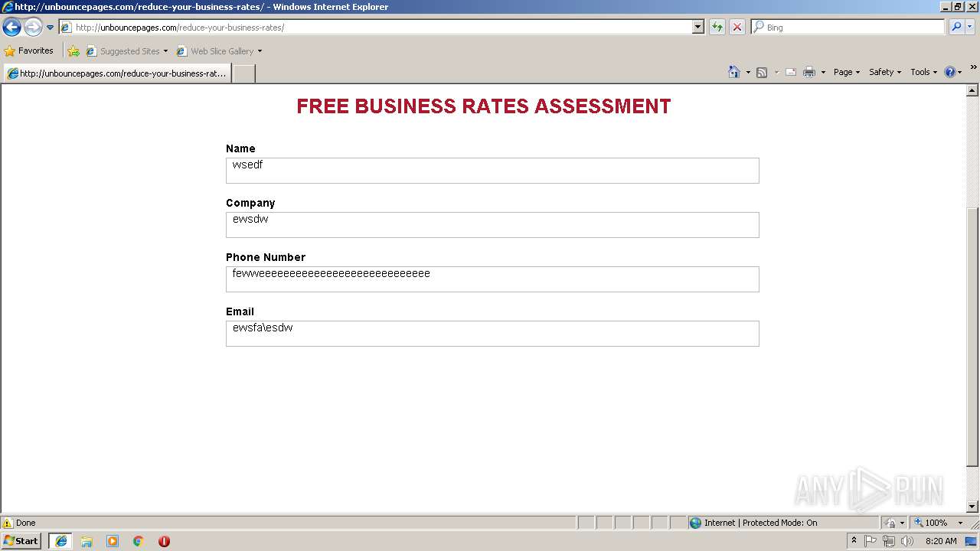Open Suggested Sites link
Image resolution: width=980 pixels, height=551 pixels.
click(126, 51)
